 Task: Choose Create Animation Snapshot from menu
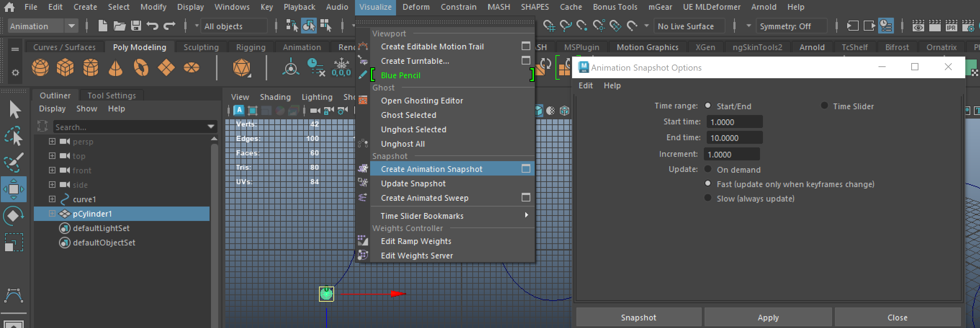click(432, 169)
